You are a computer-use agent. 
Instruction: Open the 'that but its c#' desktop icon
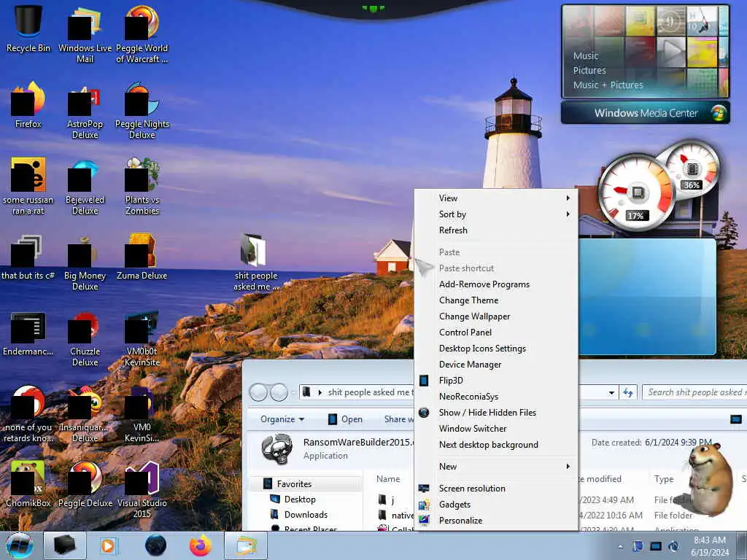pyautogui.click(x=28, y=256)
